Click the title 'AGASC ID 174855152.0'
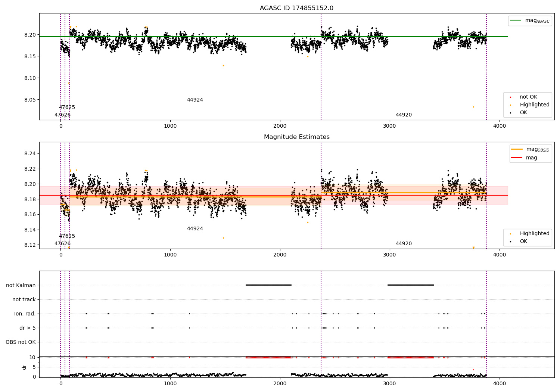Viewport: 560px width, 392px height. click(296, 8)
